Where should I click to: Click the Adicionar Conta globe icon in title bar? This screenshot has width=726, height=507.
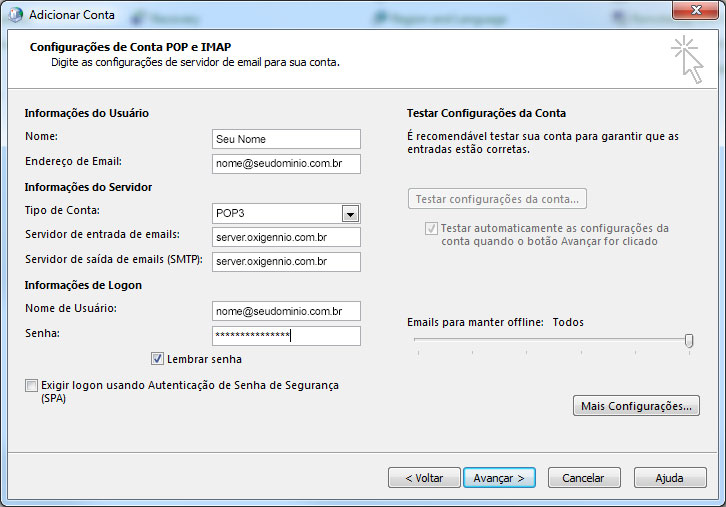[x=14, y=15]
